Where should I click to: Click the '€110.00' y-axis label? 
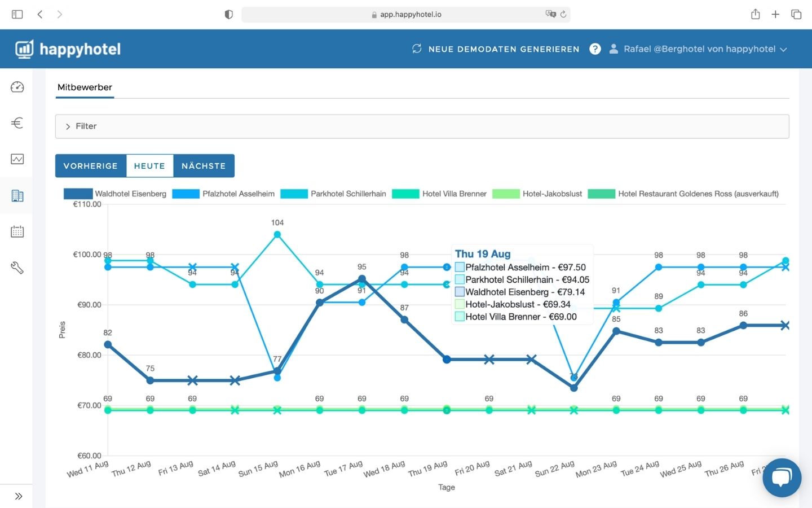pyautogui.click(x=87, y=204)
